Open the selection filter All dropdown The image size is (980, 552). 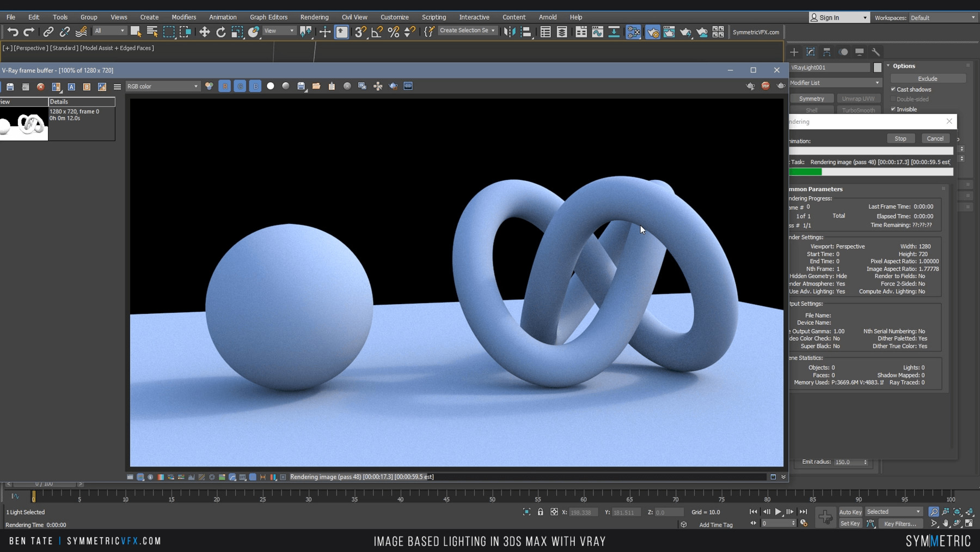coord(109,31)
